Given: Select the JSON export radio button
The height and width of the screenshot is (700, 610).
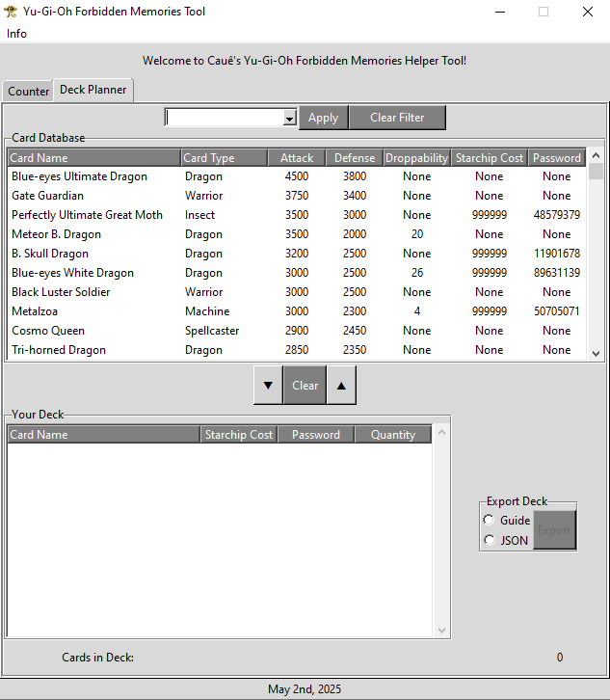Looking at the screenshot, I should click(x=490, y=540).
